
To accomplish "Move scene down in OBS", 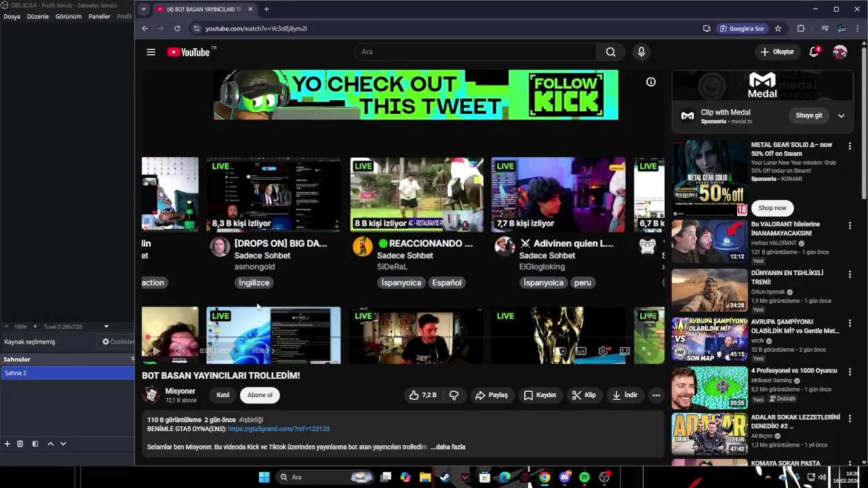I will [63, 444].
